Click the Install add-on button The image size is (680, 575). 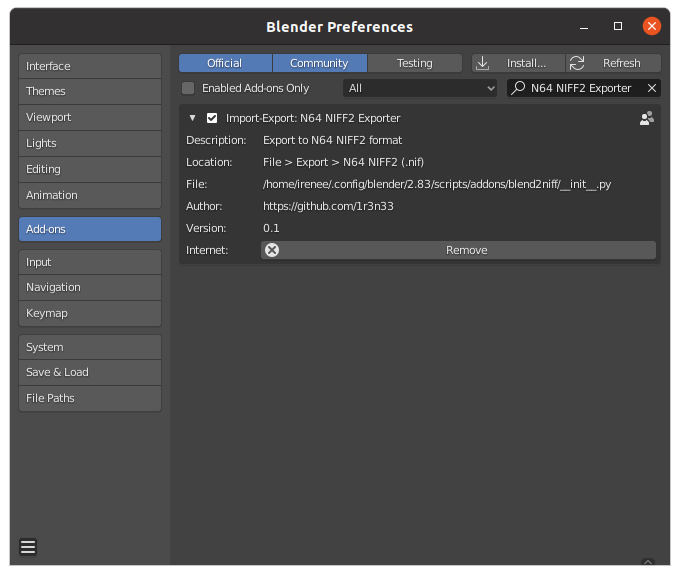(518, 63)
